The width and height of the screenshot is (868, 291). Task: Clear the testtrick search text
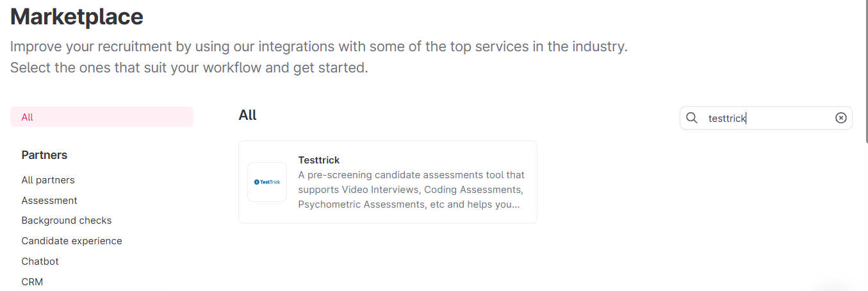pyautogui.click(x=841, y=118)
